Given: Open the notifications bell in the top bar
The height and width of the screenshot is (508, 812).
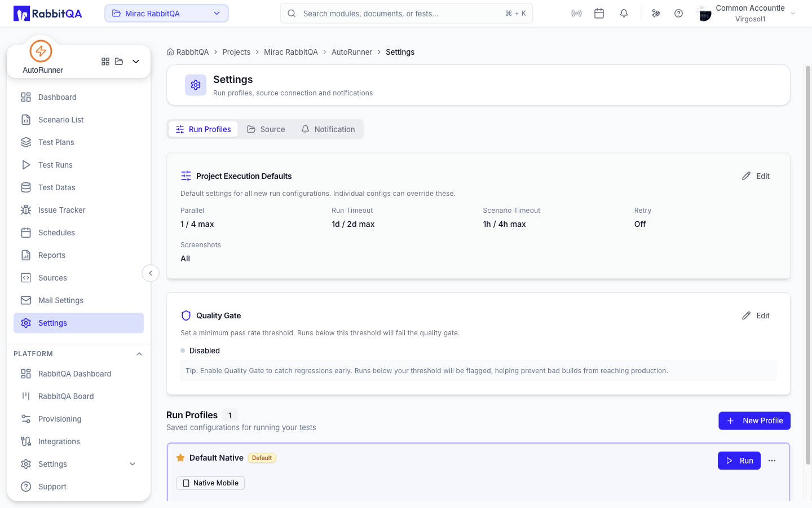Looking at the screenshot, I should click(x=624, y=14).
